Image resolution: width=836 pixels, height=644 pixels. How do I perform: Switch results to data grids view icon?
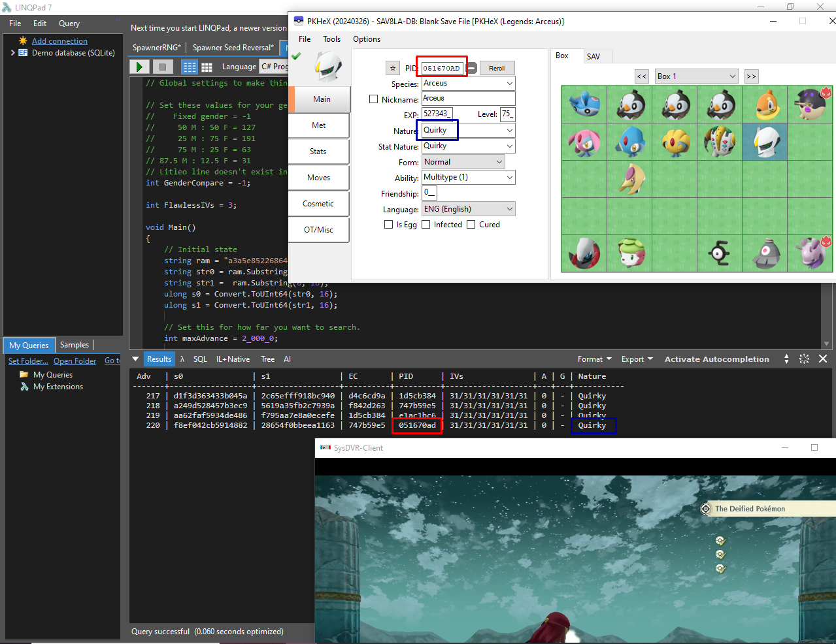[x=207, y=67]
